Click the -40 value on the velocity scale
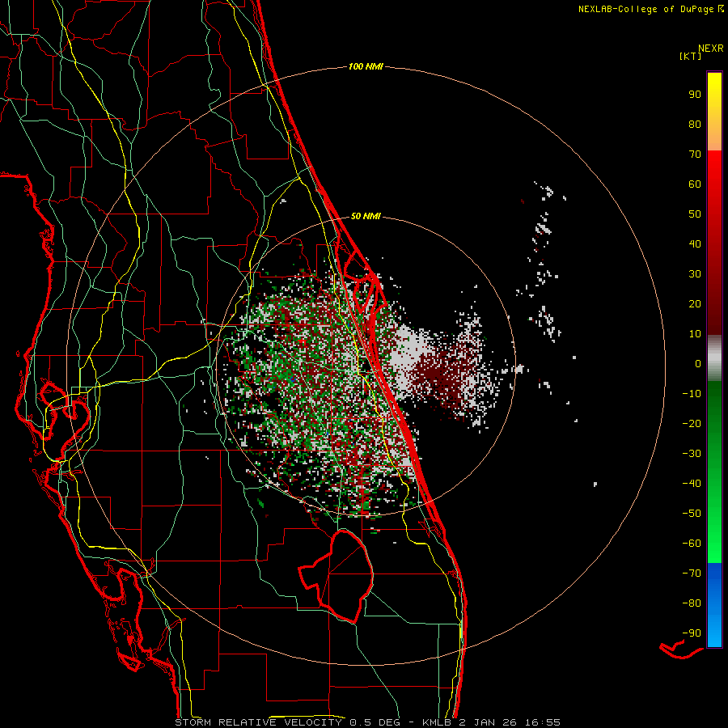This screenshot has height=728, width=728. [692, 484]
